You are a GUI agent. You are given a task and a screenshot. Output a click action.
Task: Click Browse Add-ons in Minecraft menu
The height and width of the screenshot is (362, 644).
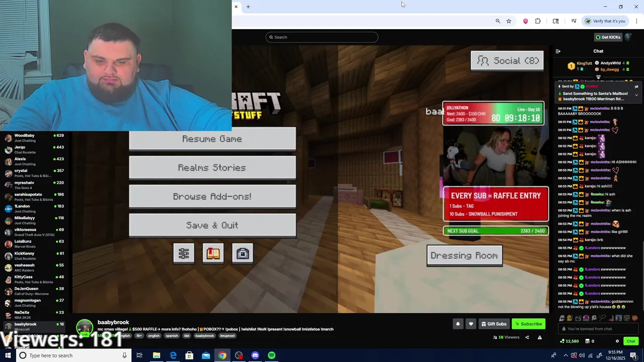(212, 197)
